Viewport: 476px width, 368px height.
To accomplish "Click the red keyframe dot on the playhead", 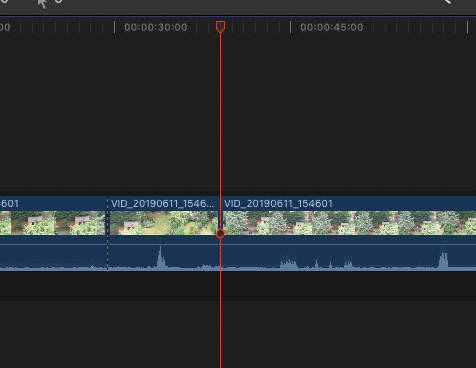I will click(x=220, y=234).
